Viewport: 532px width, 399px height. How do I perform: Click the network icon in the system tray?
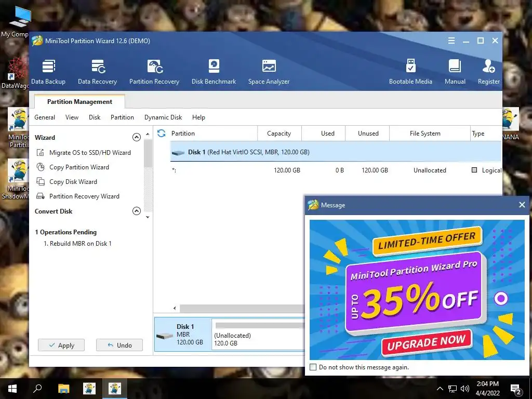coord(453,389)
